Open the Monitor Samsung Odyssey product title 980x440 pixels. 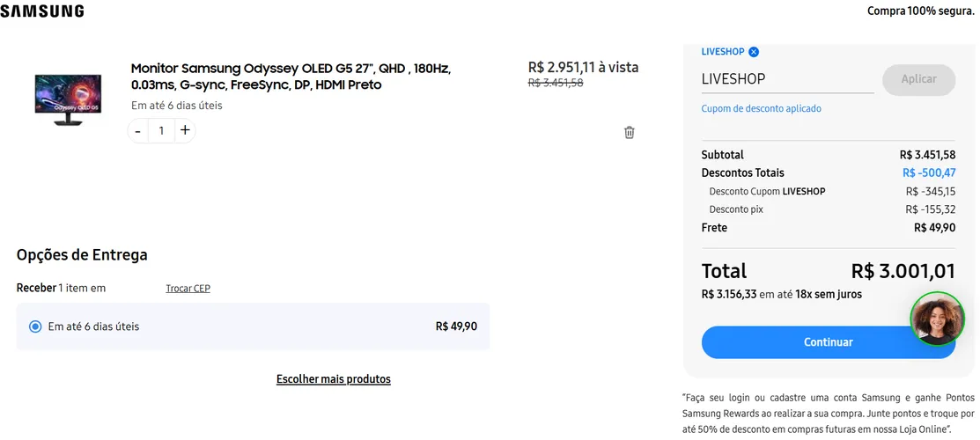pos(291,77)
